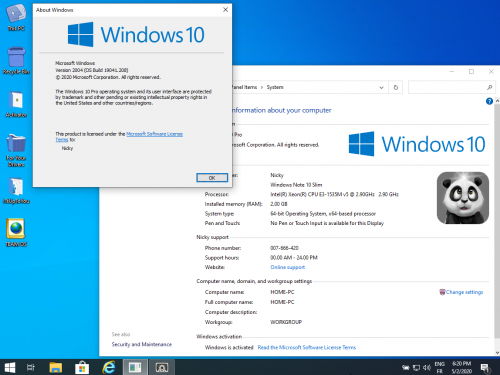Image resolution: width=500 pixels, height=375 pixels.
Task: Launch Internet Explorer from the taskbar
Action: click(109, 367)
